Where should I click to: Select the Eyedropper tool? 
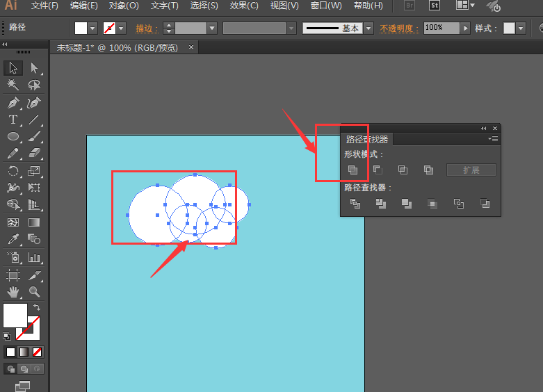13,239
